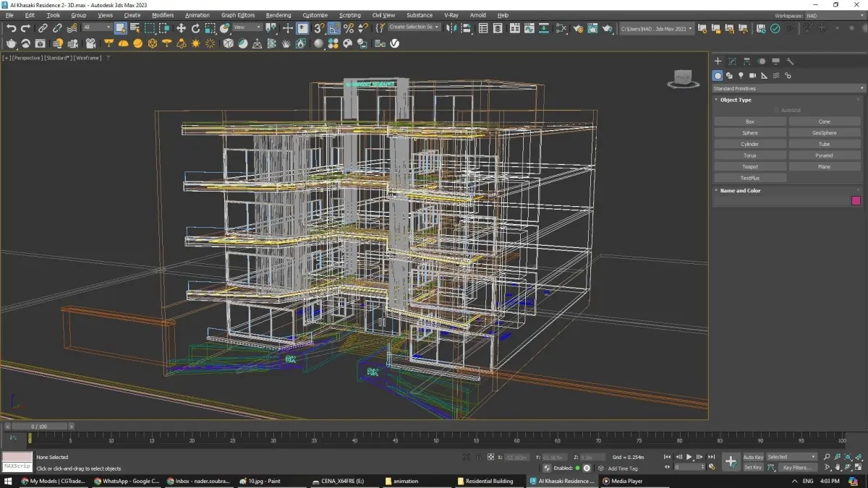This screenshot has height=488, width=868.
Task: Open the Modifiers menu
Action: click(x=162, y=15)
